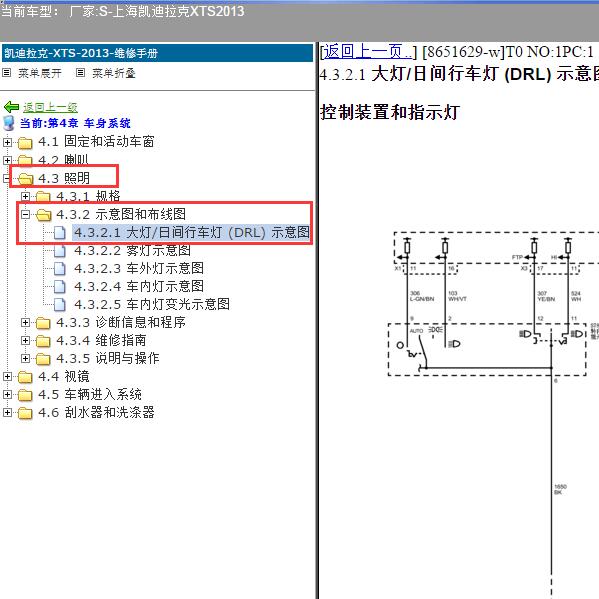Expand the 4.4 视镜 node
This screenshot has width=599, height=599.
7,376
